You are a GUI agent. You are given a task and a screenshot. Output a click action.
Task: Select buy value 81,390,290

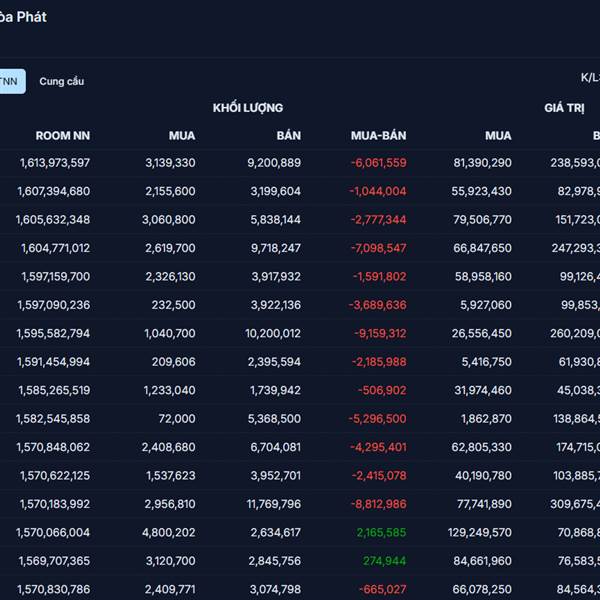[x=483, y=163]
